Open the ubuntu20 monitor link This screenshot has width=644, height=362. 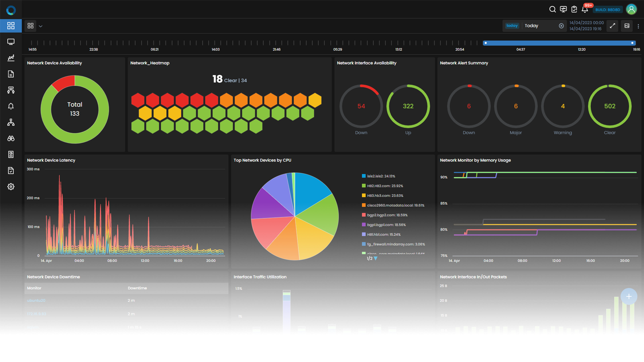click(x=36, y=300)
